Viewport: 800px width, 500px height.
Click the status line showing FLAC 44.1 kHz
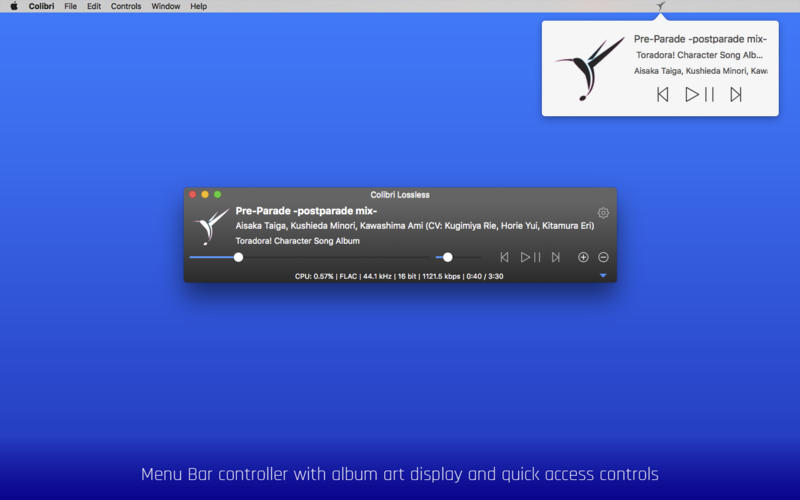click(x=399, y=276)
